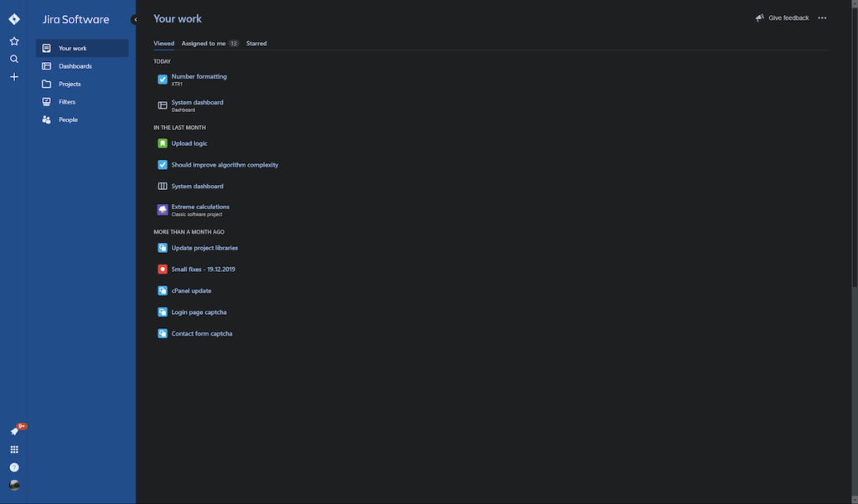Open the Atlassian app switcher grid icon

pyautogui.click(x=13, y=449)
